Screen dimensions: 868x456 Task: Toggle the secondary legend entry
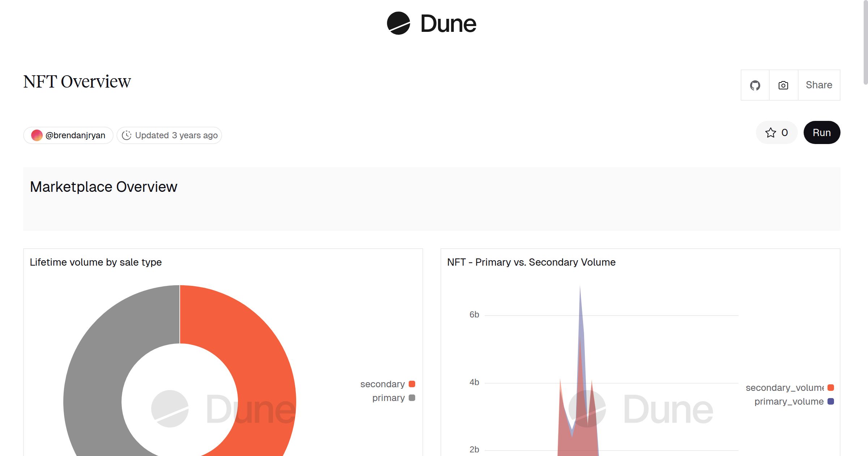click(x=382, y=384)
